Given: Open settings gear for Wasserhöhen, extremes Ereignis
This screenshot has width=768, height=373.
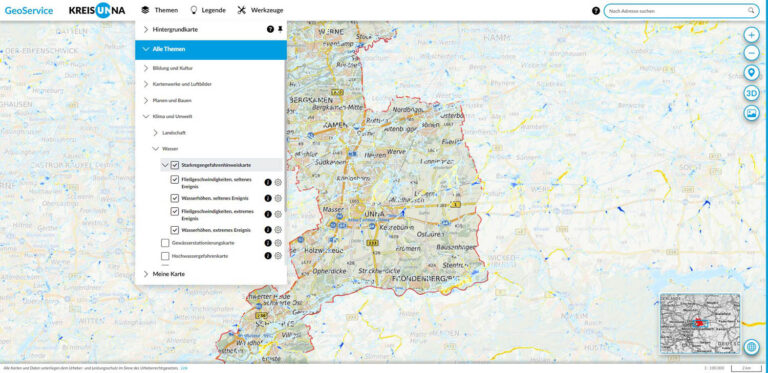Looking at the screenshot, I should [x=278, y=230].
